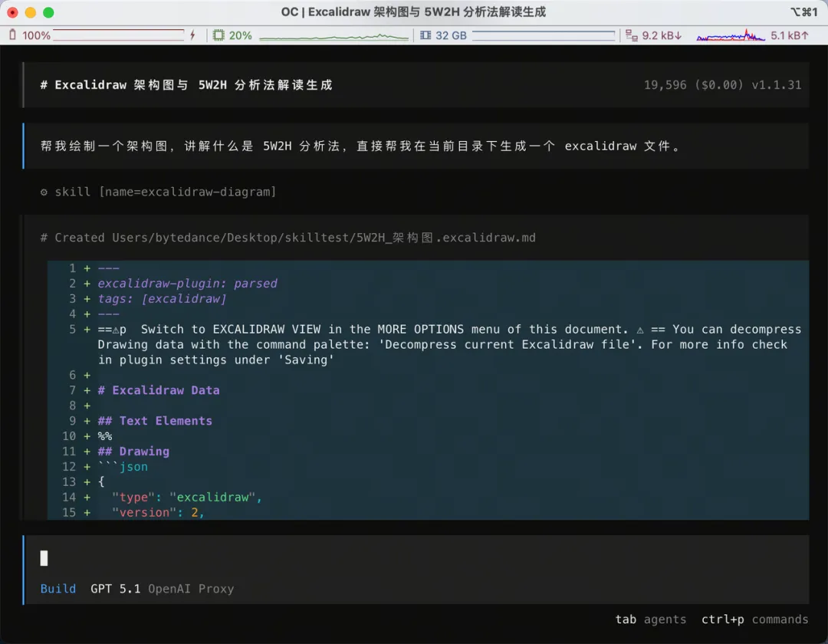
Task: Click the 9.2 kB download speed indicator
Action: click(662, 35)
